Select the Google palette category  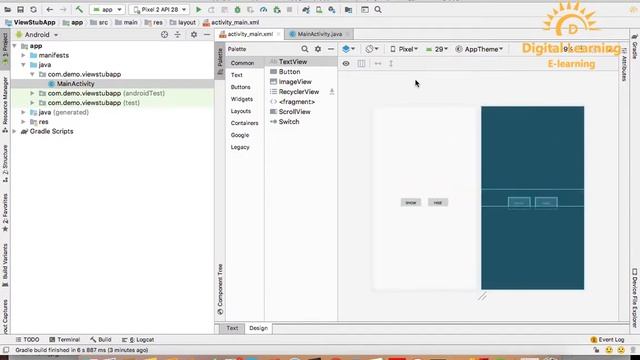click(x=240, y=135)
